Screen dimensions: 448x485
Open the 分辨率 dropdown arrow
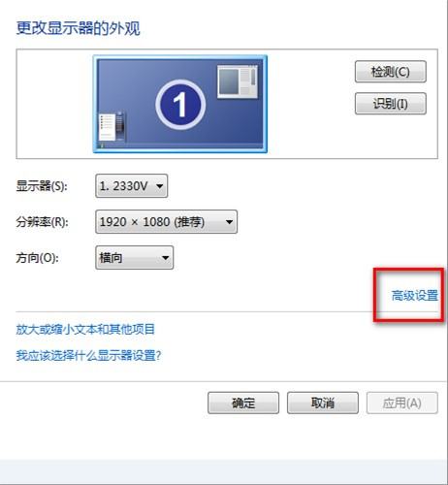point(229,222)
